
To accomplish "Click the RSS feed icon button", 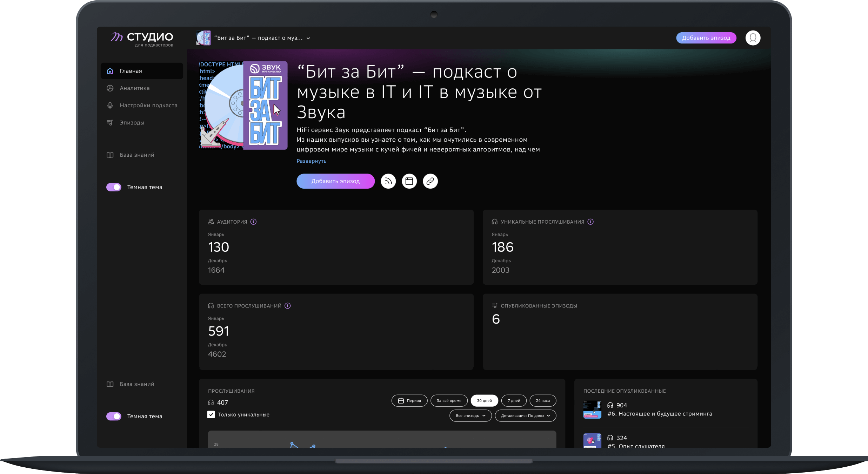I will (x=388, y=181).
